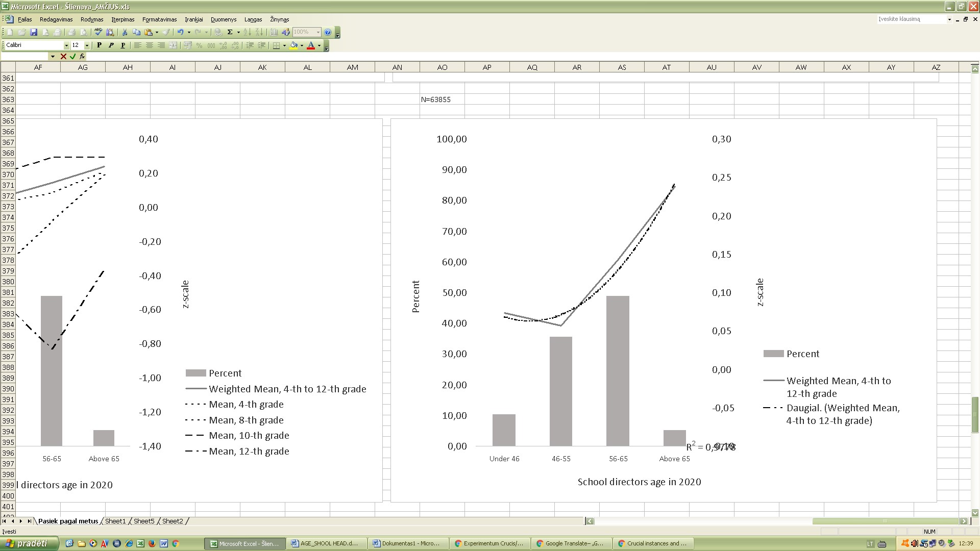Expand the AutoSum functions dropdown arrow
Viewport: 980px width, 551px height.
point(238,32)
